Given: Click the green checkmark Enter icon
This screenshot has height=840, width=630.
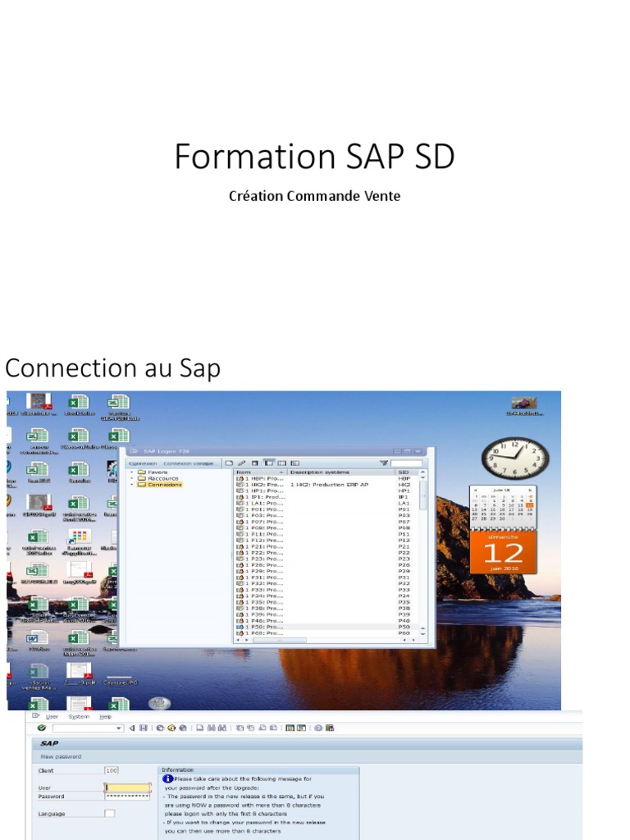Looking at the screenshot, I should (42, 728).
